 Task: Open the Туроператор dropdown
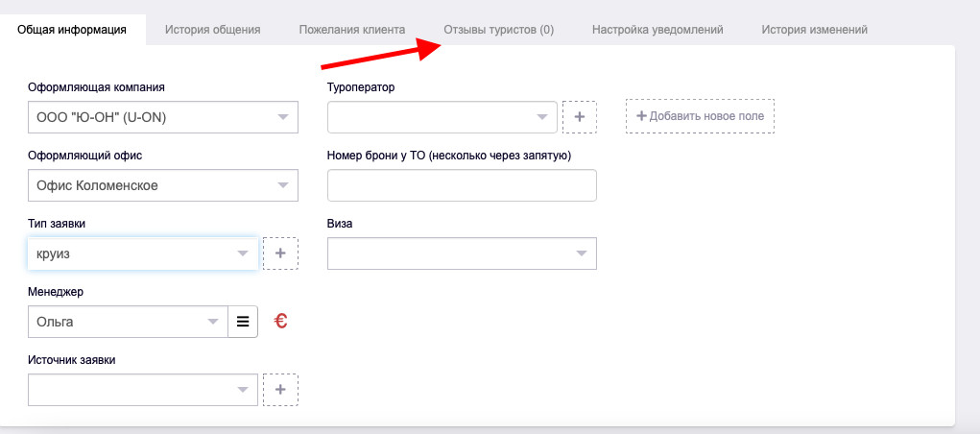point(442,117)
